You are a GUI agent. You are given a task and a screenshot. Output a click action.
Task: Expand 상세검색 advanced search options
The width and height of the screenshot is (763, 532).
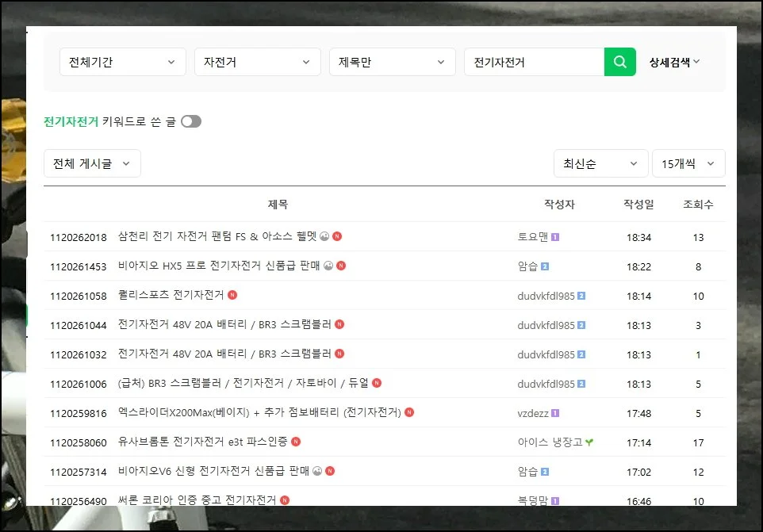pyautogui.click(x=674, y=62)
